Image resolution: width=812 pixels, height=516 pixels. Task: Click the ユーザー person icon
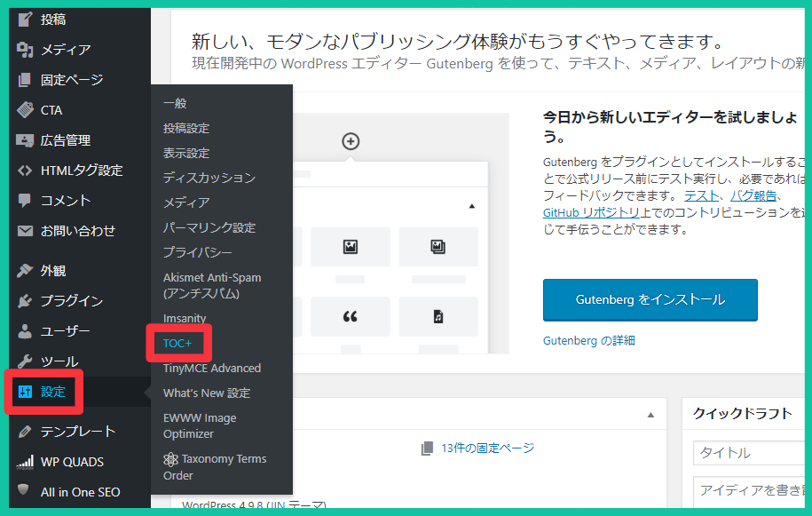coord(25,331)
